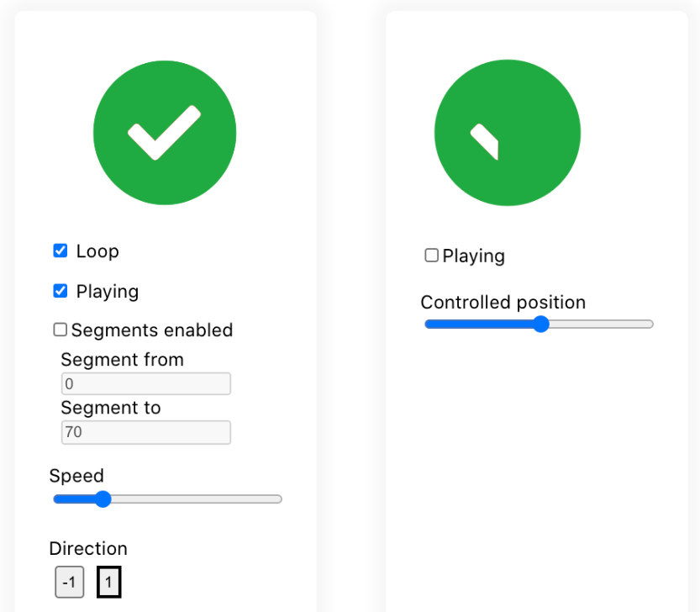Click the Controlled position slider handle
Viewport: 700px width, 612px height.
click(541, 324)
